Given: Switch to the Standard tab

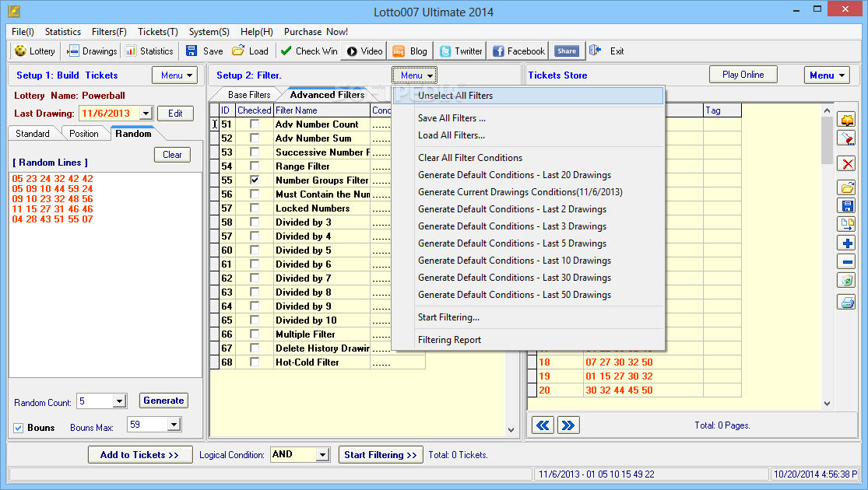Looking at the screenshot, I should pyautogui.click(x=33, y=133).
